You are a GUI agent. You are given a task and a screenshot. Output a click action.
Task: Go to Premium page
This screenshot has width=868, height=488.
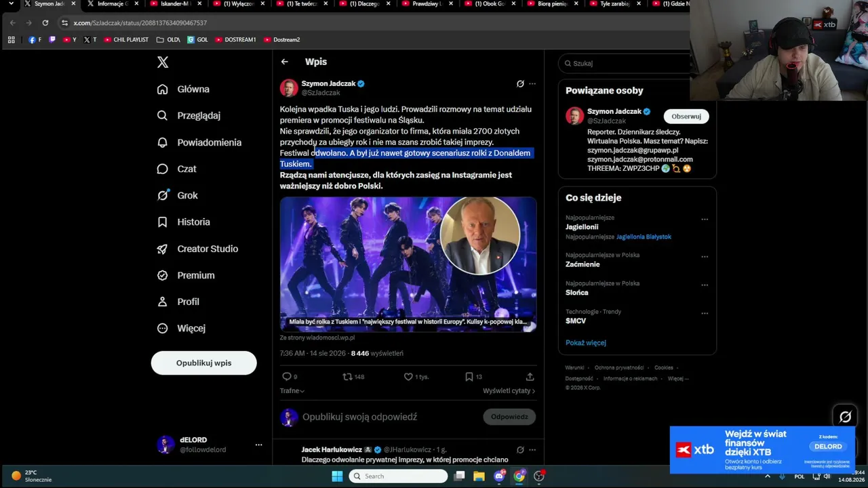point(185,275)
